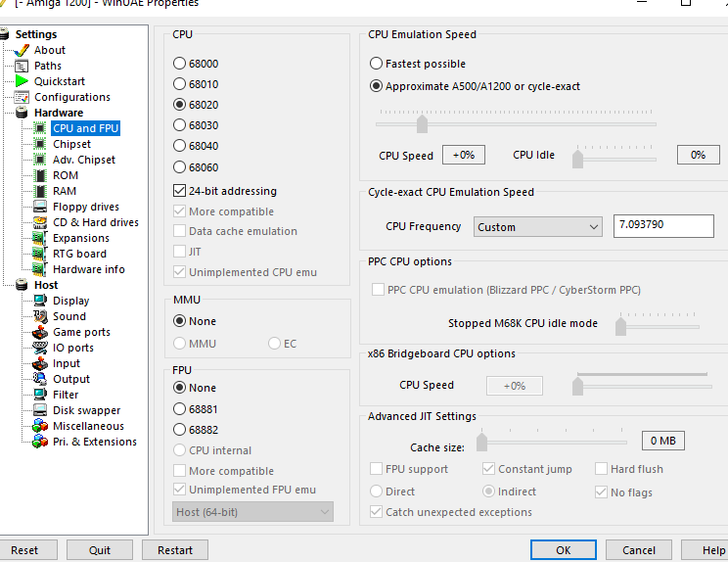Click the CPU Idle 0% field
Image resolution: width=728 pixels, height=562 pixels.
(698, 155)
